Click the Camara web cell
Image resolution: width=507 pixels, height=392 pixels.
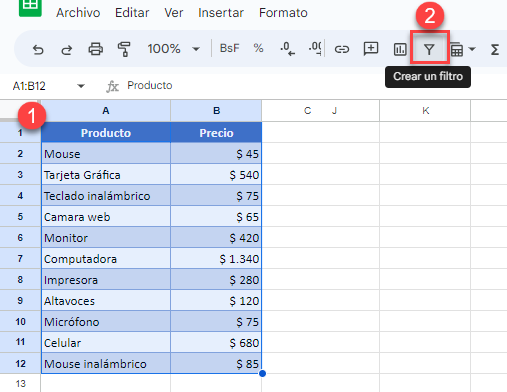pyautogui.click(x=106, y=217)
